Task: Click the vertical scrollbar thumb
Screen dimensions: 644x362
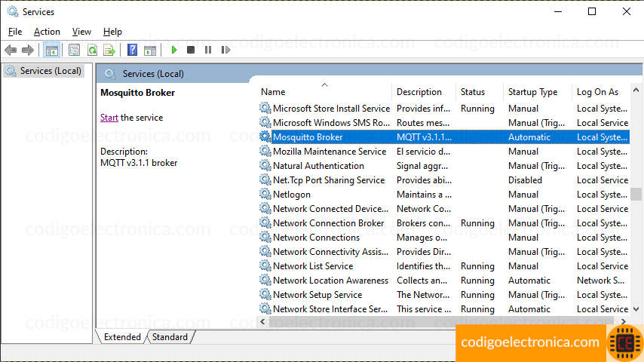Action: pyautogui.click(x=636, y=194)
